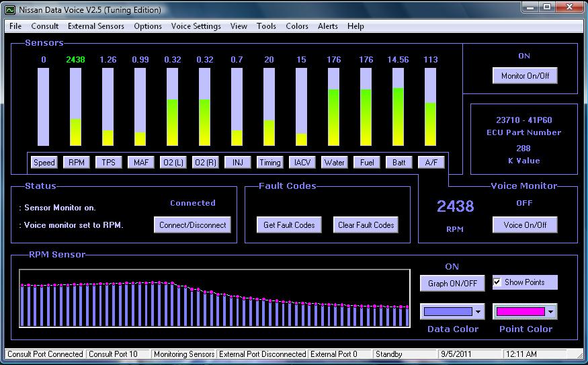Click the Water temperature bar gauge
Image resolution: width=588 pixels, height=365 pixels.
coord(334,107)
